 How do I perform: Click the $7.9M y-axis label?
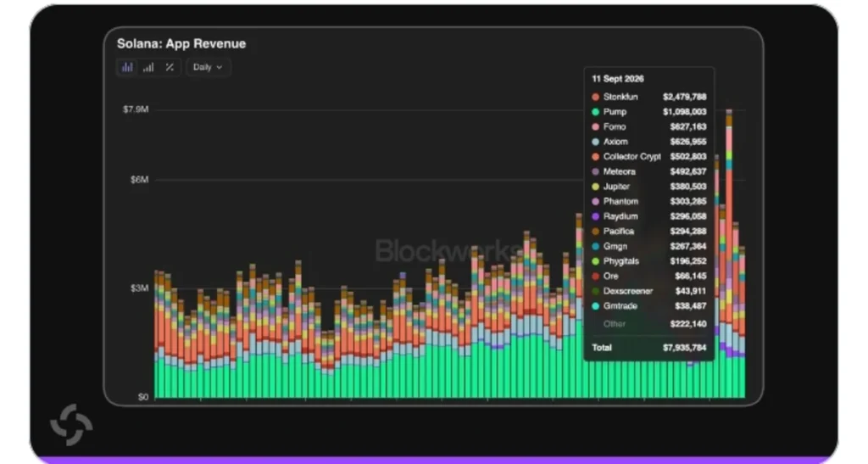[x=136, y=109]
